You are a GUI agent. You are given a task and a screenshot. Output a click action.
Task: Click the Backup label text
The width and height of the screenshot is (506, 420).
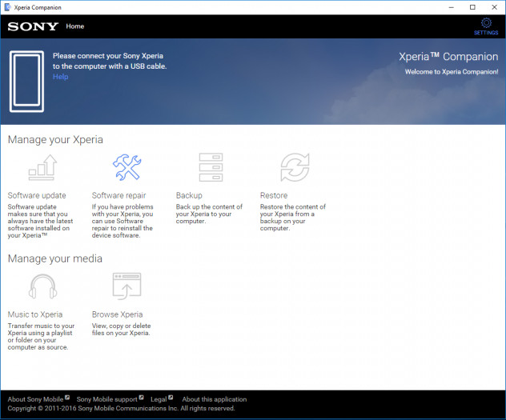tap(189, 195)
